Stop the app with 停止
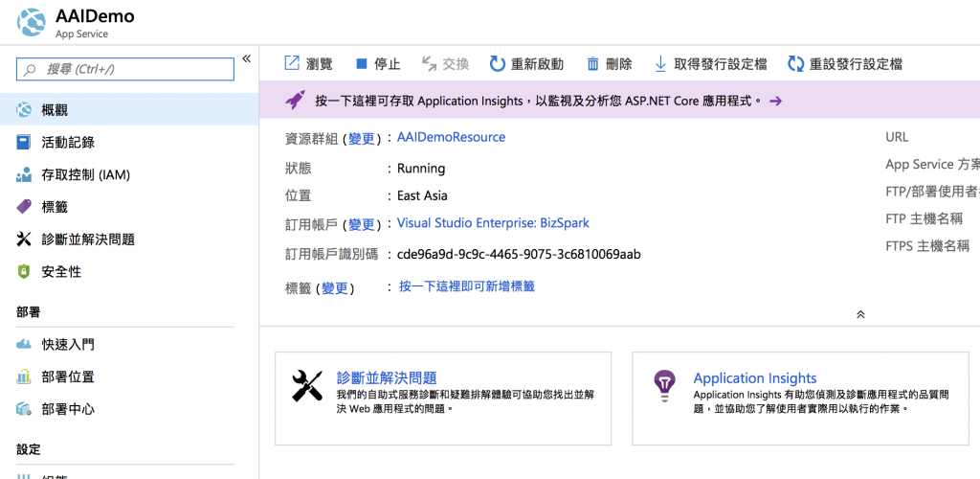 (x=378, y=64)
